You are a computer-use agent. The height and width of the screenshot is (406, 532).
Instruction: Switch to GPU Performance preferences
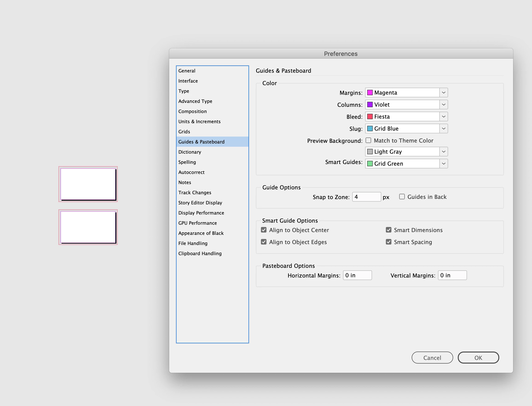click(197, 223)
